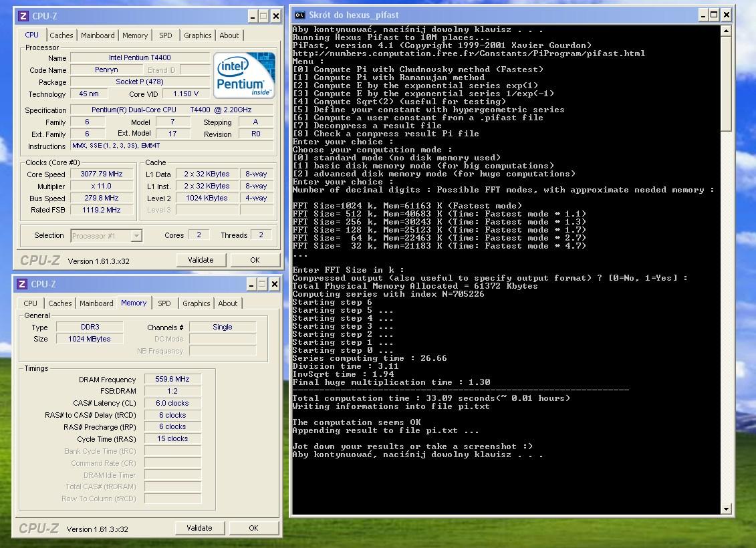Click the Cycle Time (tRAS) value 15 clocks
The height and width of the screenshot is (548, 756).
tap(172, 438)
